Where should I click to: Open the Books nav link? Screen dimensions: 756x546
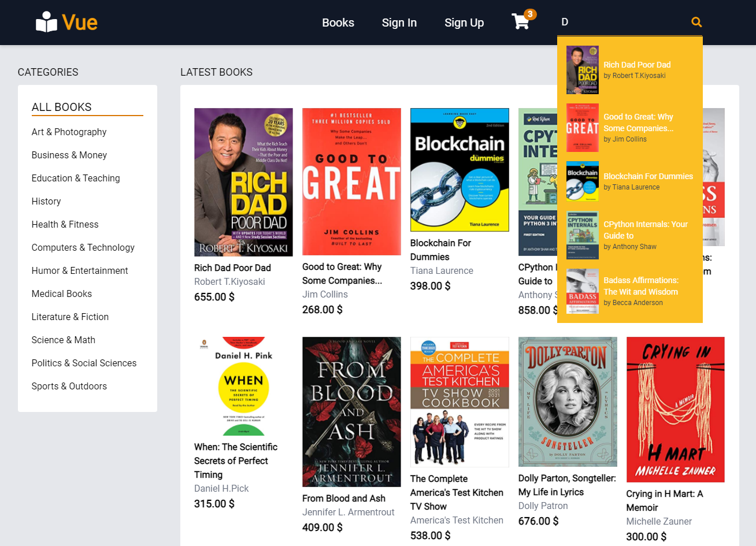coord(338,23)
